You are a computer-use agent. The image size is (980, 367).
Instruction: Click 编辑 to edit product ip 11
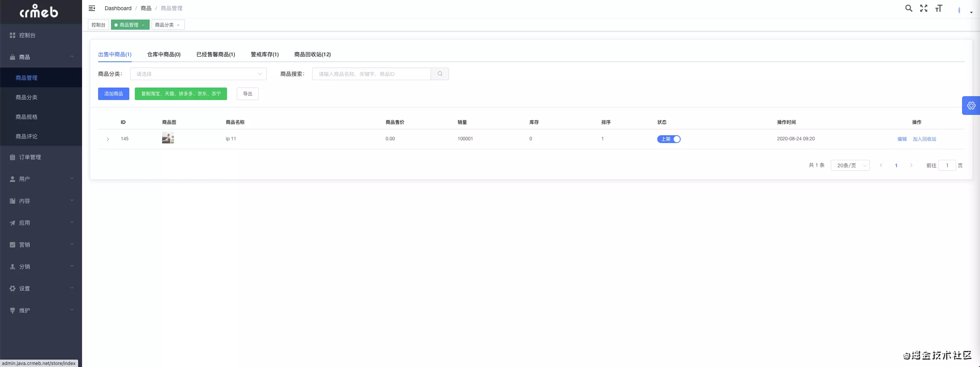[902, 139]
